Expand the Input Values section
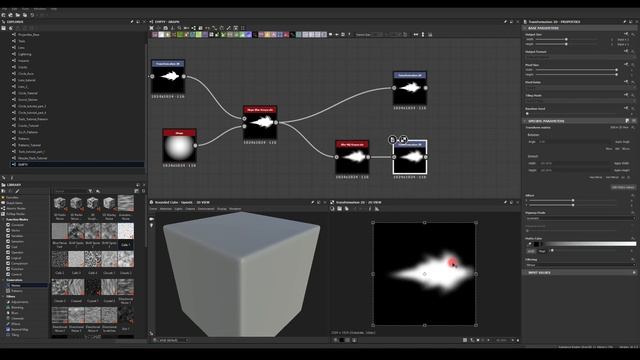The height and width of the screenshot is (360, 640). click(x=634, y=272)
